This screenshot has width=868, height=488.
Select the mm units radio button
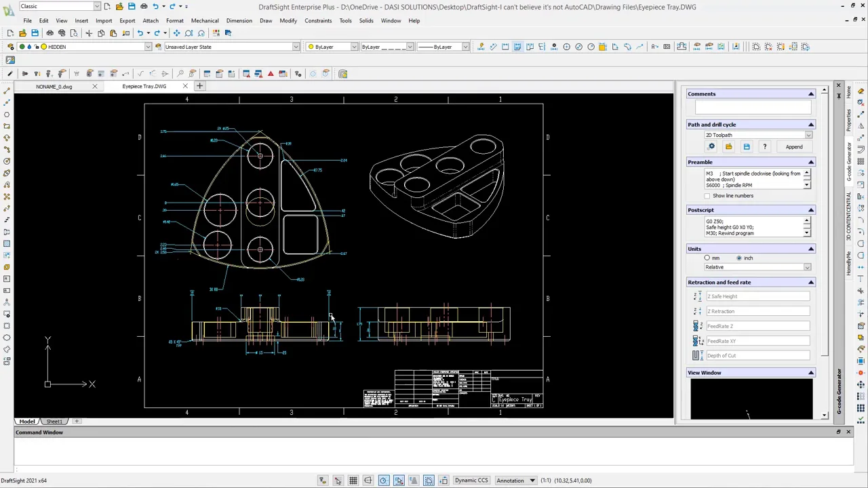(x=707, y=258)
